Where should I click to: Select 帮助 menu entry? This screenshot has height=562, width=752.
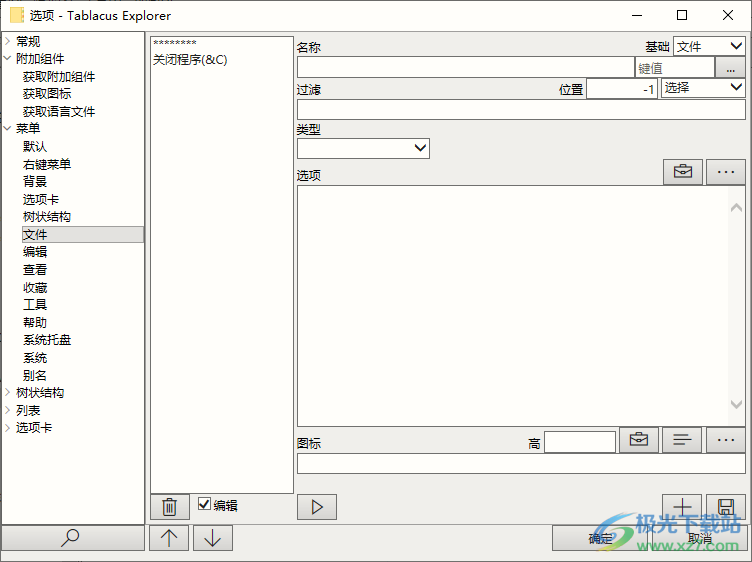[x=35, y=322]
